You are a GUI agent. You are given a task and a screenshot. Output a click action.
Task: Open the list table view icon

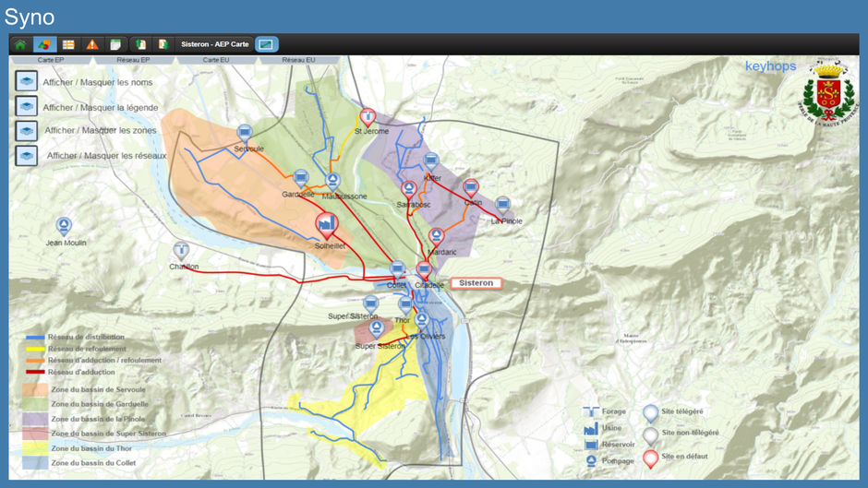[x=68, y=44]
